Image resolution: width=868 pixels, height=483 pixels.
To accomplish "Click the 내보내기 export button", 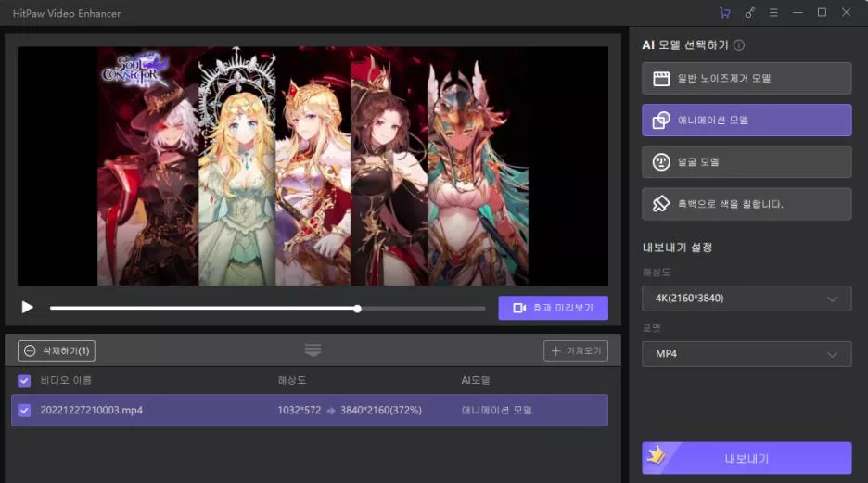I will (x=747, y=458).
